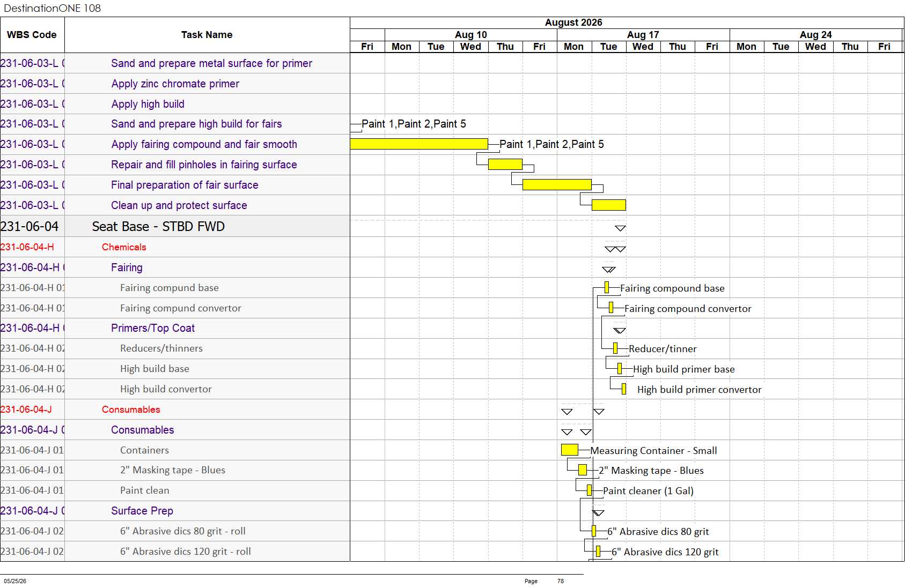Select task "6" Abrasive dics 120 grit - roll"
This screenshot has width=905, height=588.
pos(186,552)
